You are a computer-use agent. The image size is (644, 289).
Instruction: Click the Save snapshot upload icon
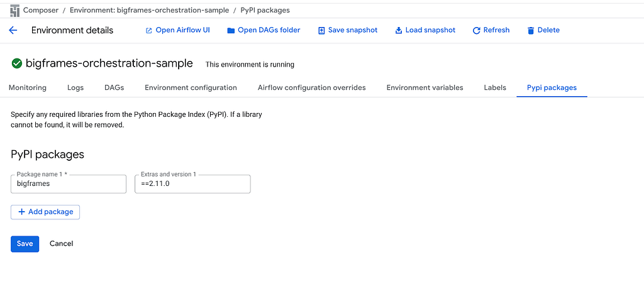click(321, 31)
